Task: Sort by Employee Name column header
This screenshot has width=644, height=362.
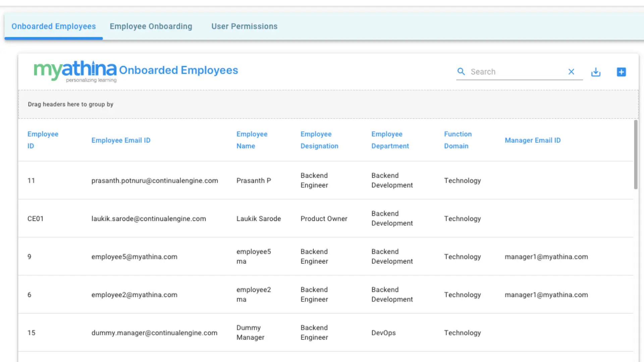Action: pyautogui.click(x=252, y=140)
